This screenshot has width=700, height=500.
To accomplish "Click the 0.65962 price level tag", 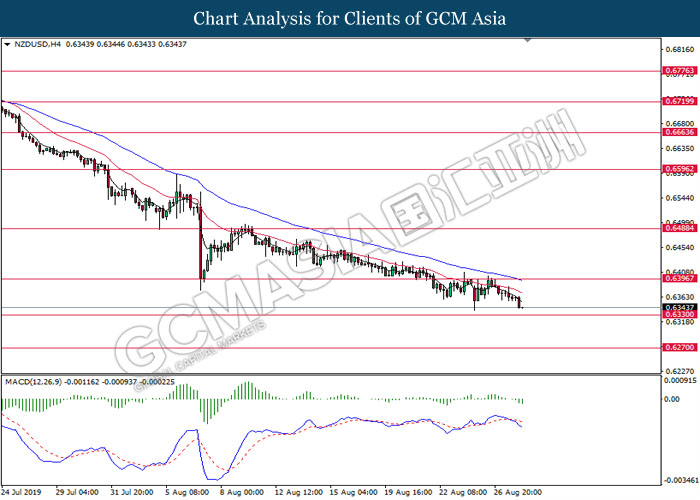I will point(679,168).
